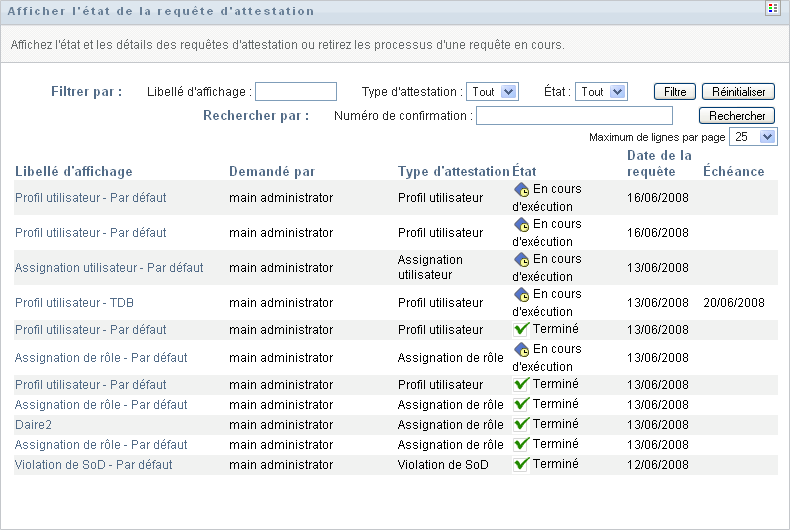Click the green checkmark icon in Daire2 row

pos(521,424)
